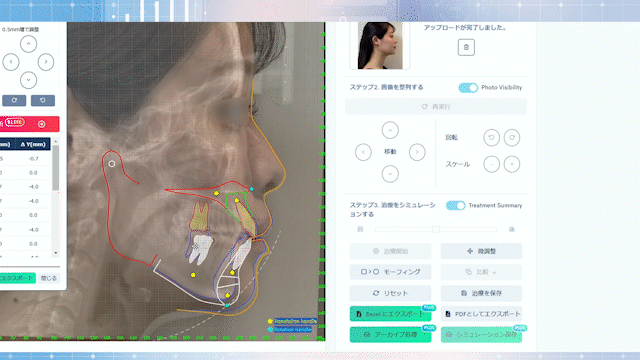Click the left-panel redo rotation button

(x=14, y=100)
